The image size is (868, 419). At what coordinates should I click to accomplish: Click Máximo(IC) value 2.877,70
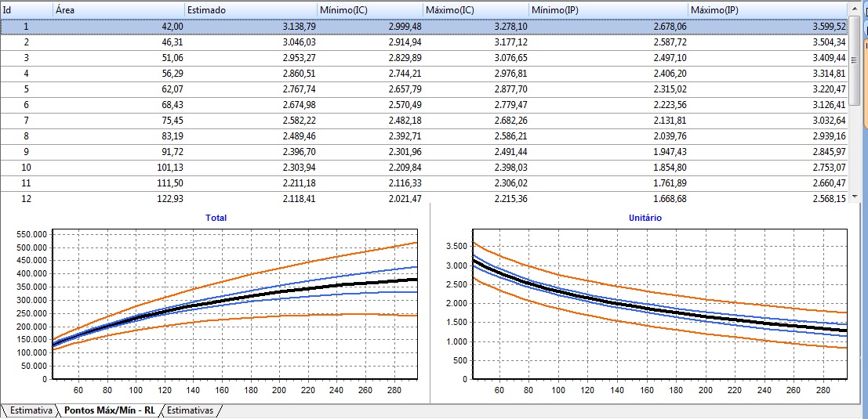[511, 89]
